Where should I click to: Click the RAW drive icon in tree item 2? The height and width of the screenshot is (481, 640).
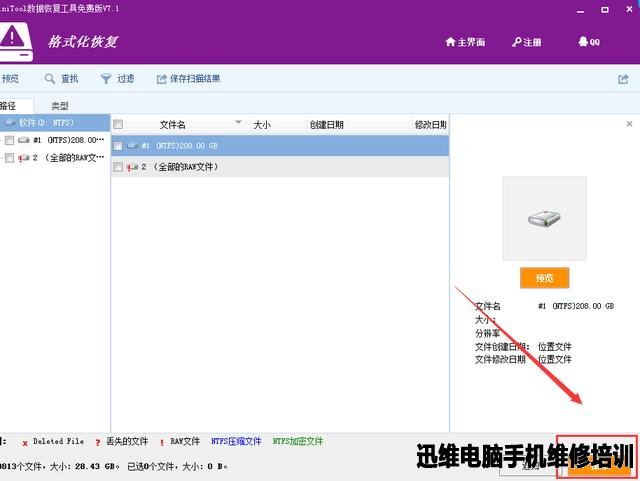point(24,158)
